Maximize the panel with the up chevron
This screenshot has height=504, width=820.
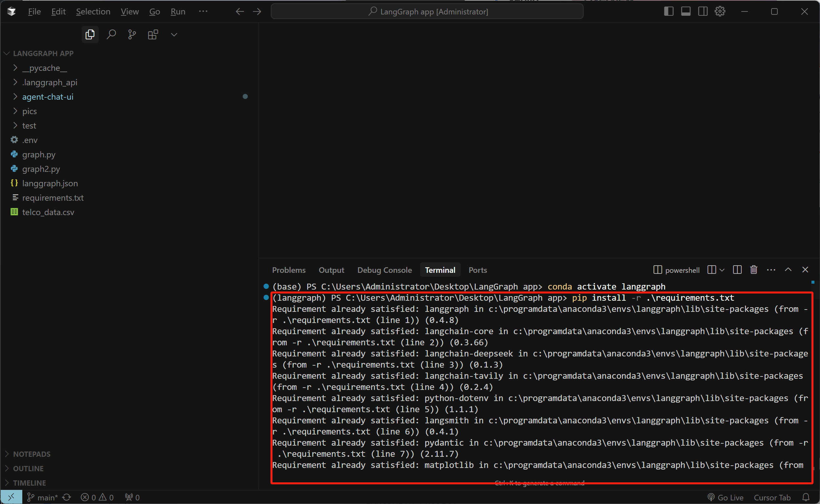pyautogui.click(x=788, y=270)
